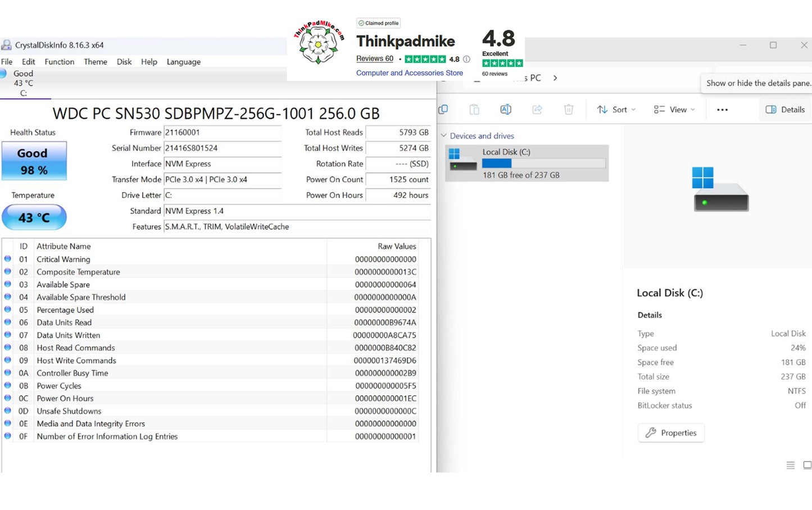Open the Help menu in CrystalDiskInfo
Viewport: 812px width, 510px height.
coord(149,62)
